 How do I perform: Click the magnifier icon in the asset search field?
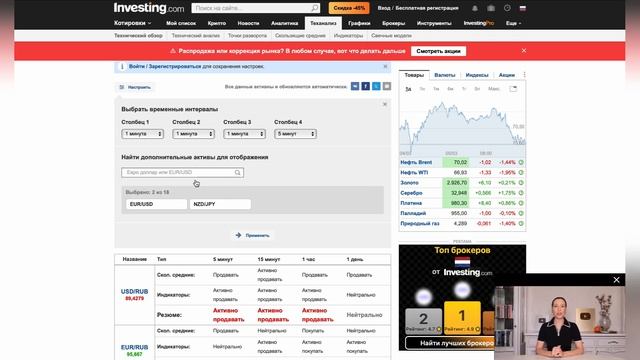coord(237,173)
